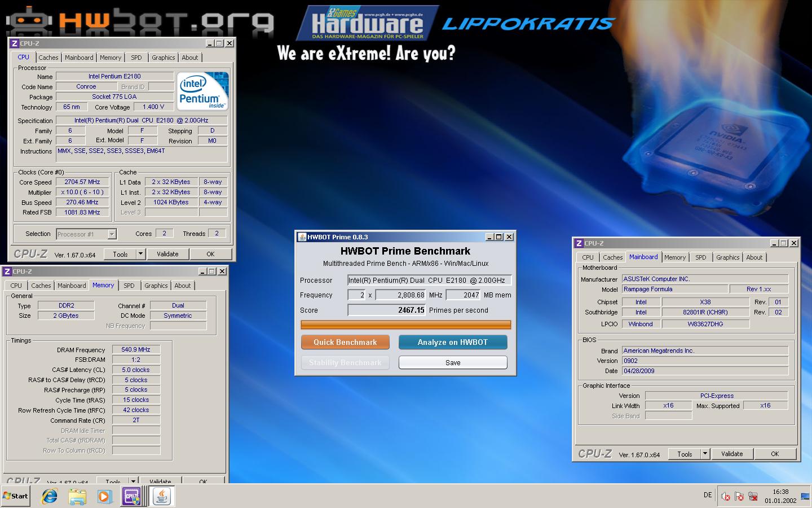Click the LPCIO value W83627DHG
This screenshot has height=508, width=812.
(x=705, y=324)
